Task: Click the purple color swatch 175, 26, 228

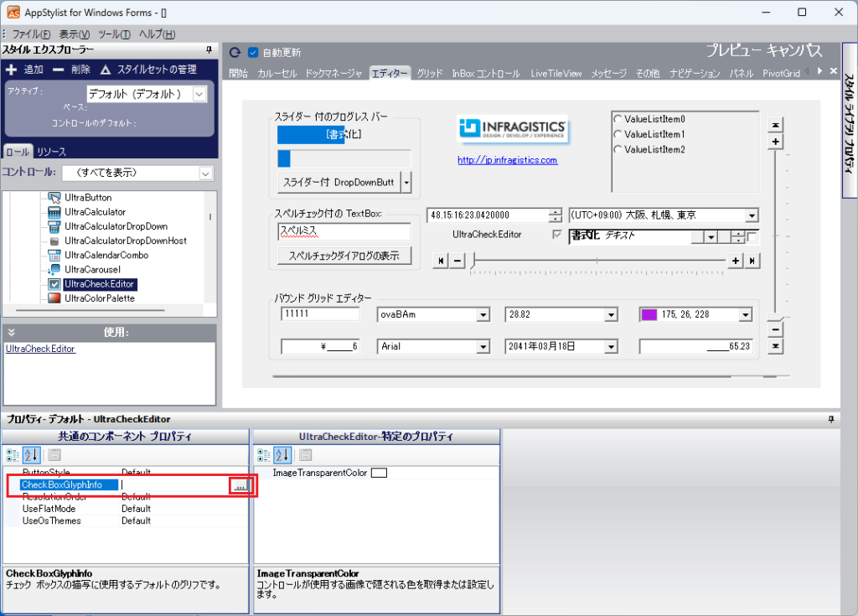Action: [x=649, y=315]
